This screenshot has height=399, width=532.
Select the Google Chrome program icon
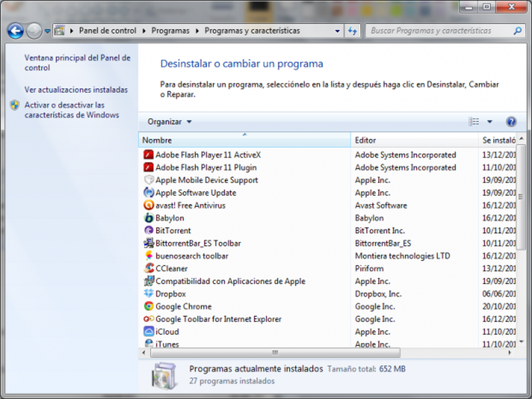point(149,306)
